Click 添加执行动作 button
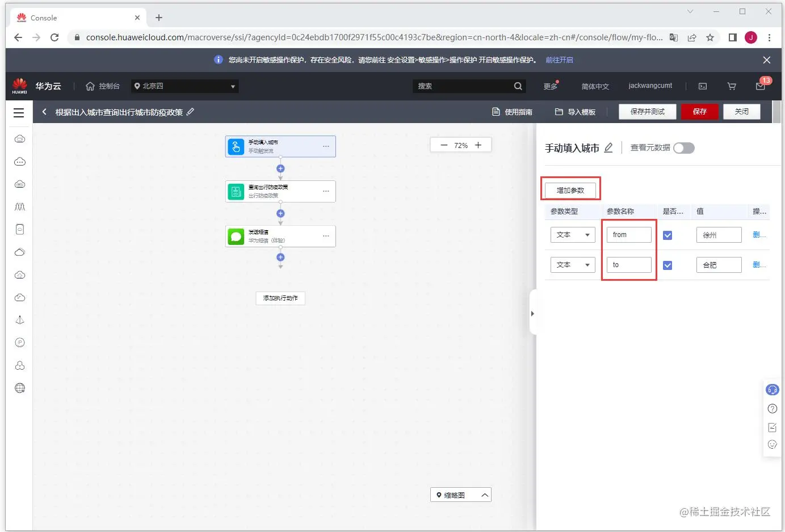 280,298
